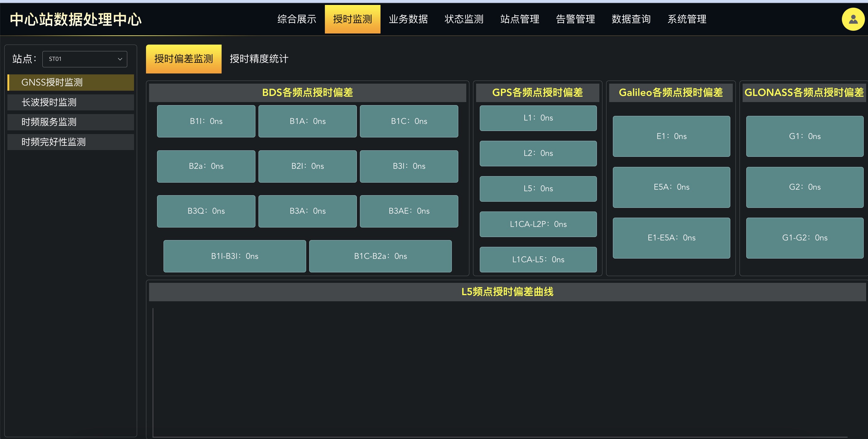Screen dimensions: 868x439
Task: Select 时频服务监测 in sidebar
Action: coord(71,122)
